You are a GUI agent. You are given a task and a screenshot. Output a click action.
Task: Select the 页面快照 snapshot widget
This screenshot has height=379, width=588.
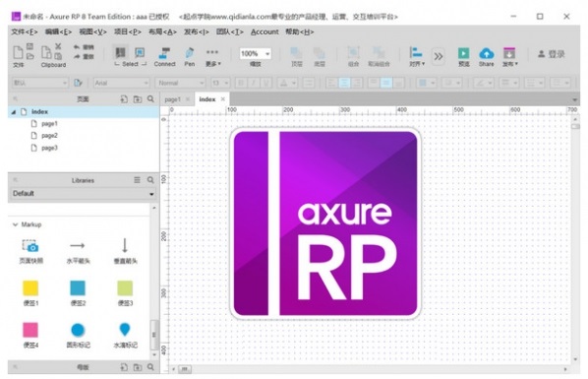point(30,251)
